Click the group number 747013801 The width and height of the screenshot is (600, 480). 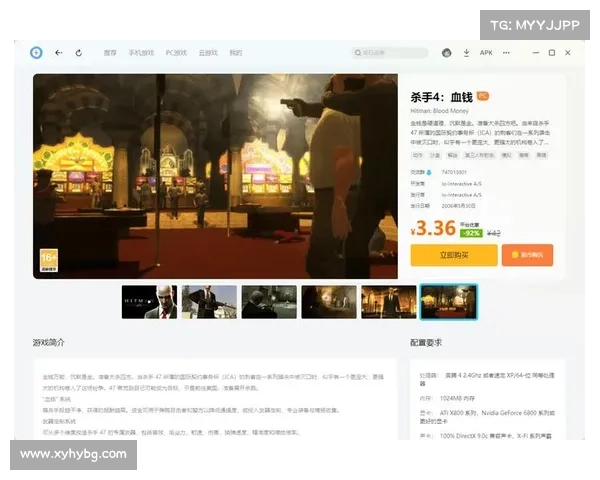coord(454,173)
